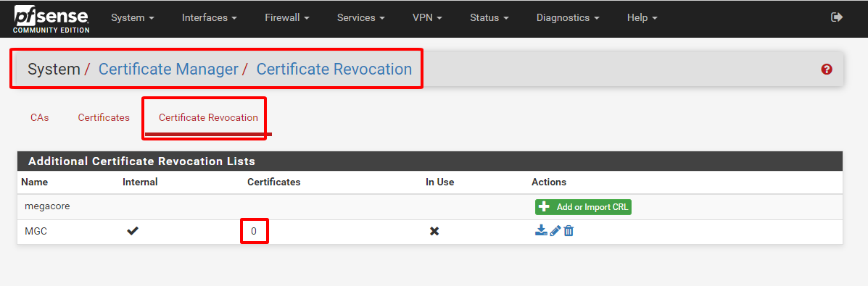The image size is (868, 286).
Task: Open the Status dropdown menu
Action: pos(489,17)
